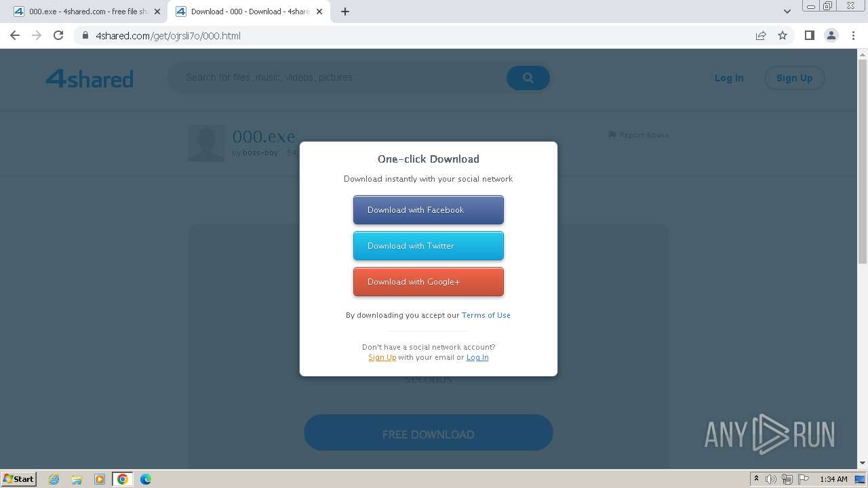Bookmark this page with the star icon

click(x=783, y=35)
